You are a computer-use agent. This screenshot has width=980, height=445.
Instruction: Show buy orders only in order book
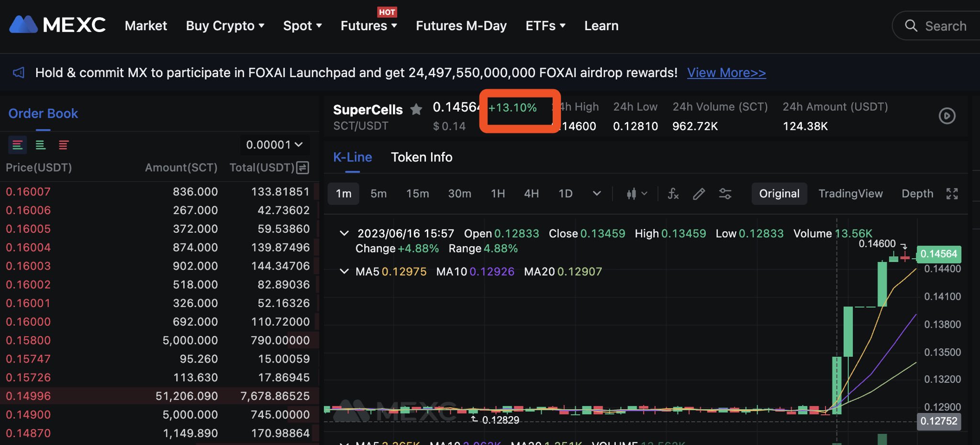click(x=40, y=145)
